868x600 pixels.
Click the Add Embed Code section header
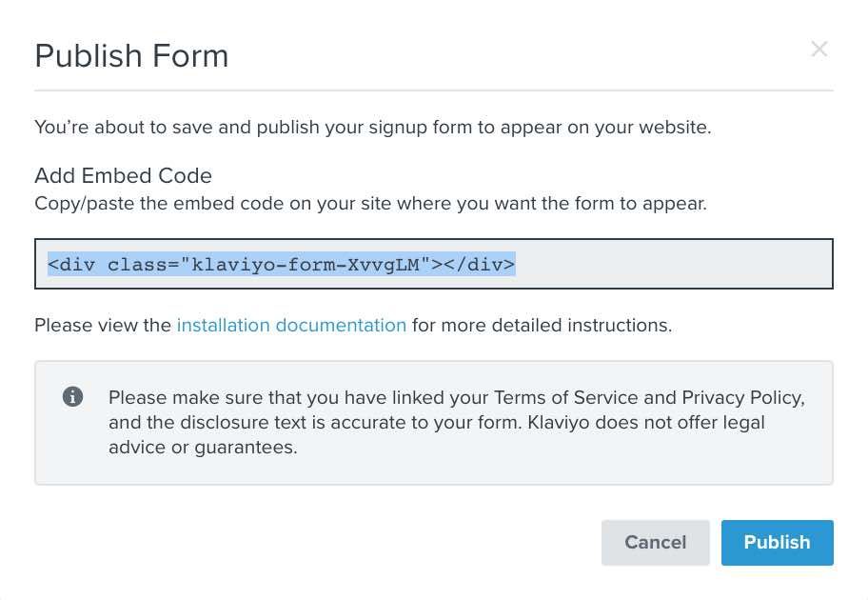tap(122, 175)
